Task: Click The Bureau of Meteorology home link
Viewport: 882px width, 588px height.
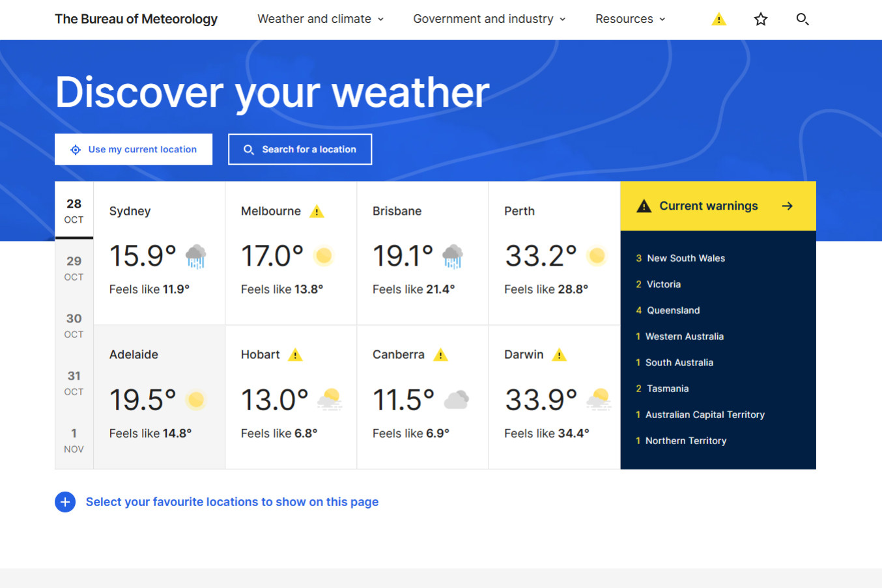Action: (x=136, y=19)
